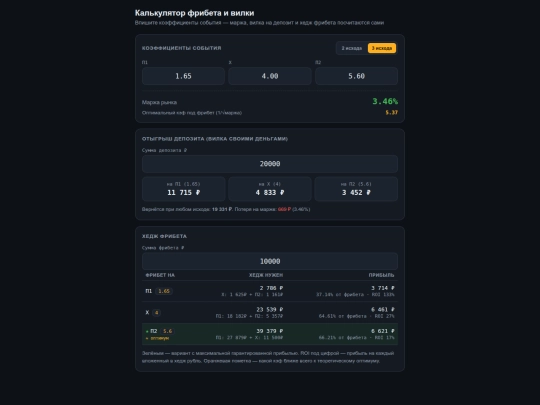Select the 'на П1 (1.65)' stake card

click(x=183, y=189)
